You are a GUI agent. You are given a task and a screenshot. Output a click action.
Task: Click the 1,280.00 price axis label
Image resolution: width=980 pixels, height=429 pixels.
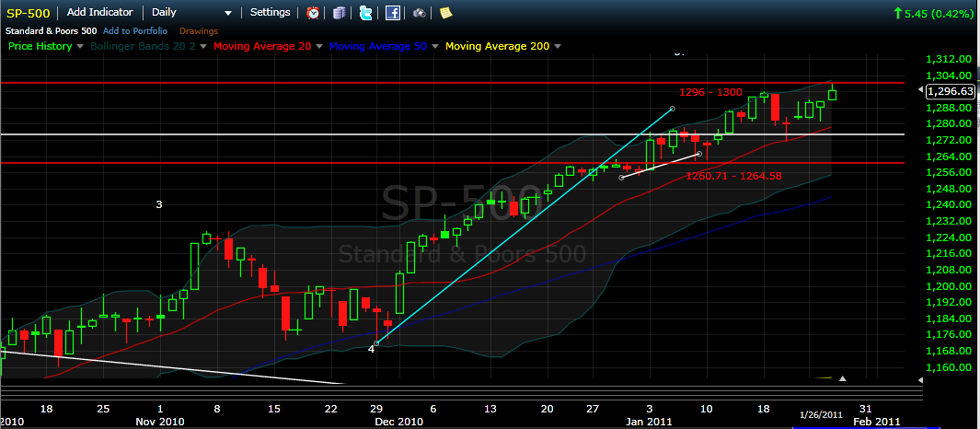pyautogui.click(x=949, y=124)
